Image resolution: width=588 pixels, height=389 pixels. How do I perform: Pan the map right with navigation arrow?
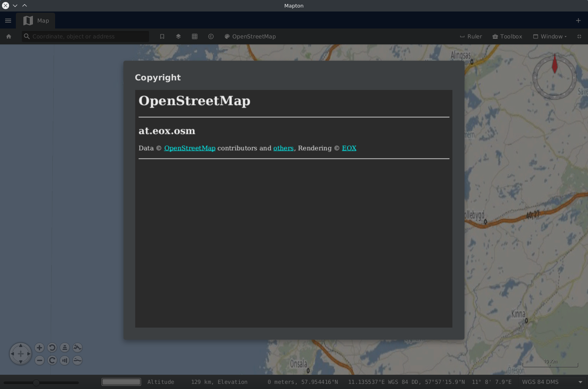29,354
